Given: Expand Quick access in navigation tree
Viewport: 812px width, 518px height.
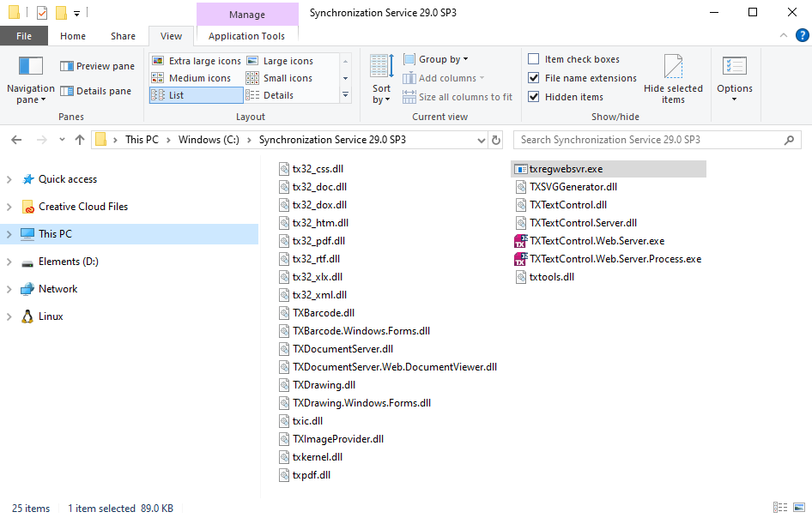Looking at the screenshot, I should coord(9,179).
